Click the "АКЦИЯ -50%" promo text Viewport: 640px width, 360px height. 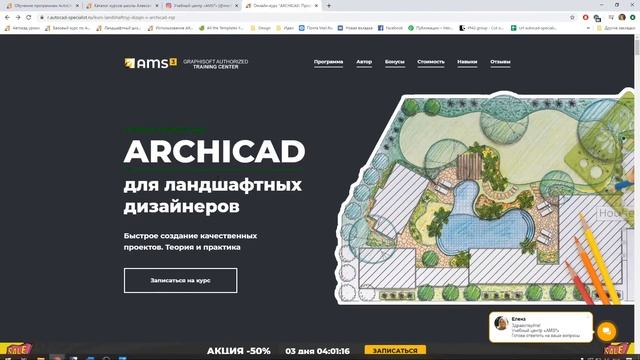238,351
